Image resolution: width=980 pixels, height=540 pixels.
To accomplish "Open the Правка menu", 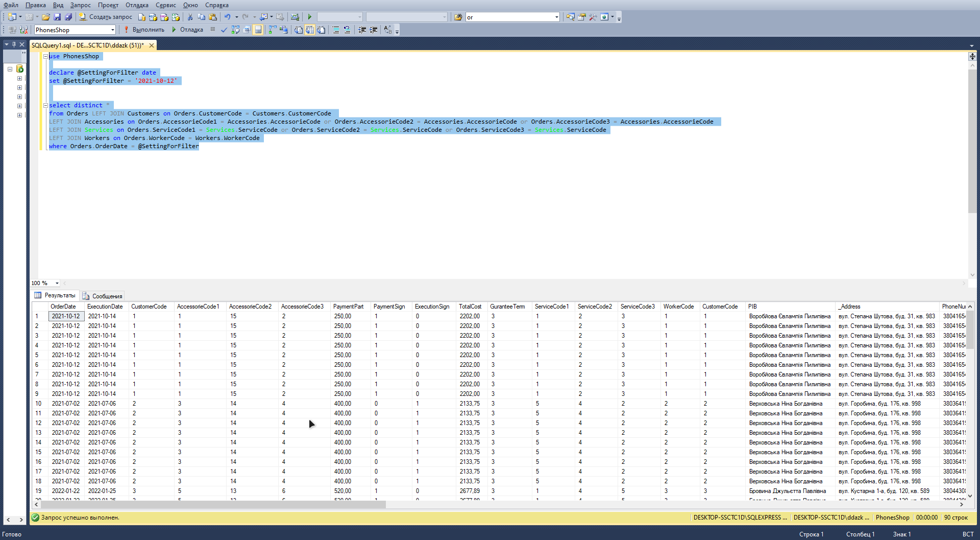I will (36, 5).
